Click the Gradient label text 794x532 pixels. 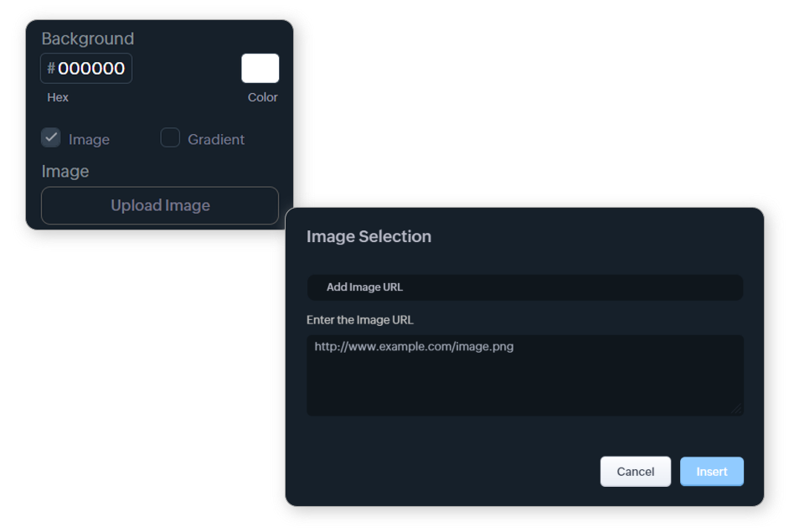pyautogui.click(x=216, y=140)
